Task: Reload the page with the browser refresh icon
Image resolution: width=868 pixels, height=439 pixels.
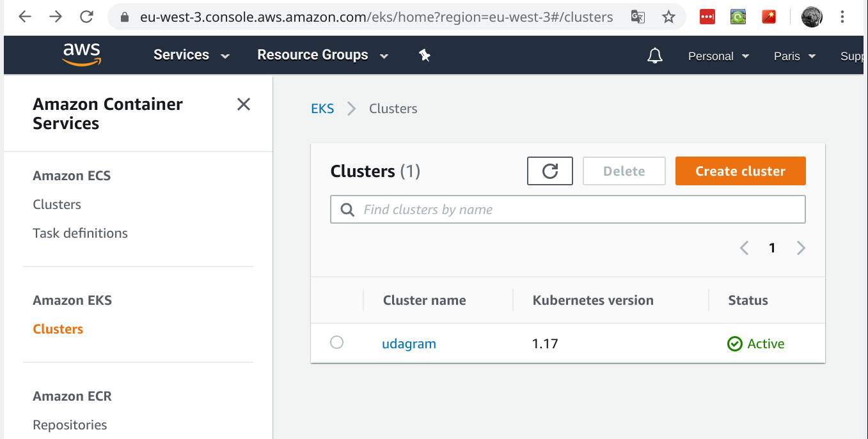Action: (86, 17)
